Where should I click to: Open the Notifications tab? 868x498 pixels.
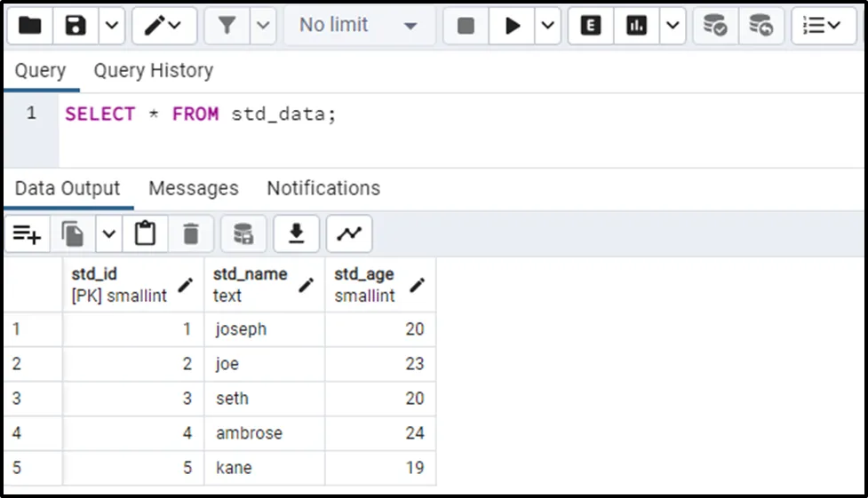pos(323,188)
